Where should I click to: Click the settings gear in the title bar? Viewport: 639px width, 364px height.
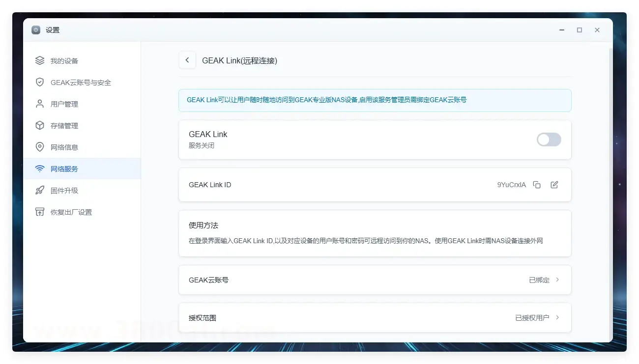tap(35, 29)
